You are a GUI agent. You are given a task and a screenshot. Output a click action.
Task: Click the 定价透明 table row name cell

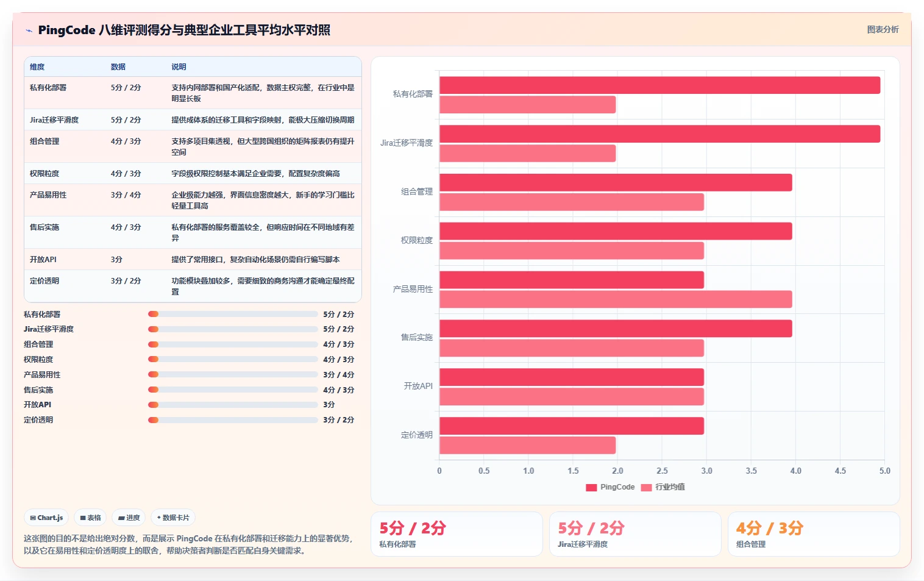click(44, 281)
